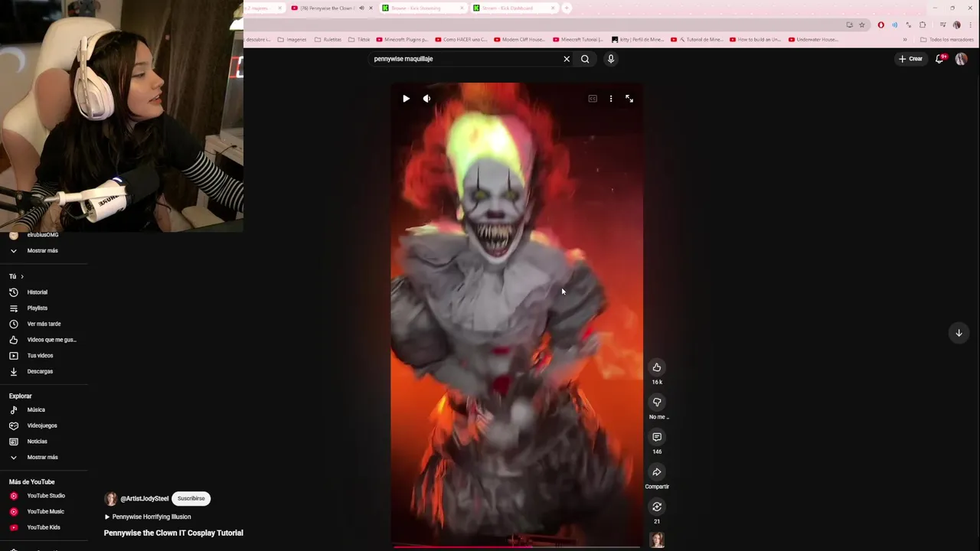980x551 pixels.
Task: Open the short's three-dot options menu
Action: 611,99
